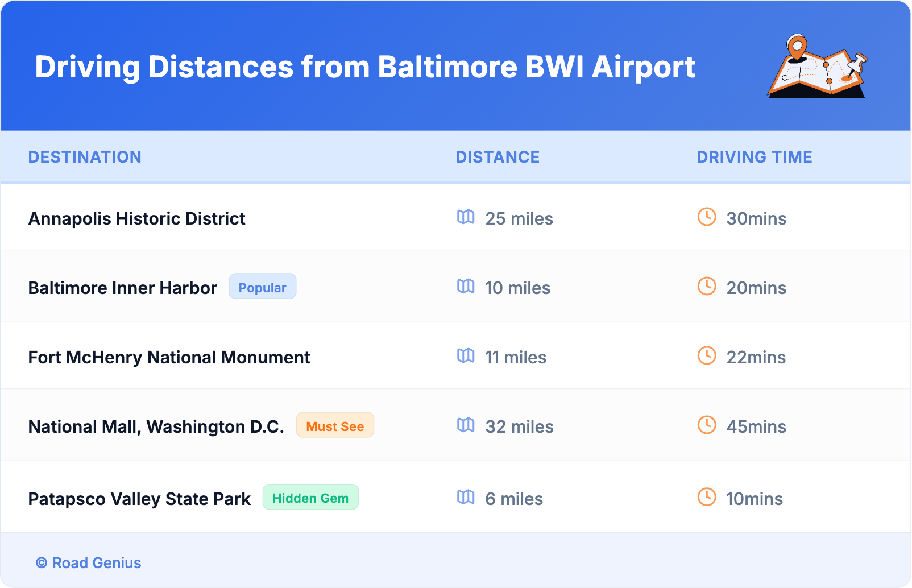Screen dimensions: 912x588
Task: Click the map icon beside 10 miles
Action: coord(466,287)
